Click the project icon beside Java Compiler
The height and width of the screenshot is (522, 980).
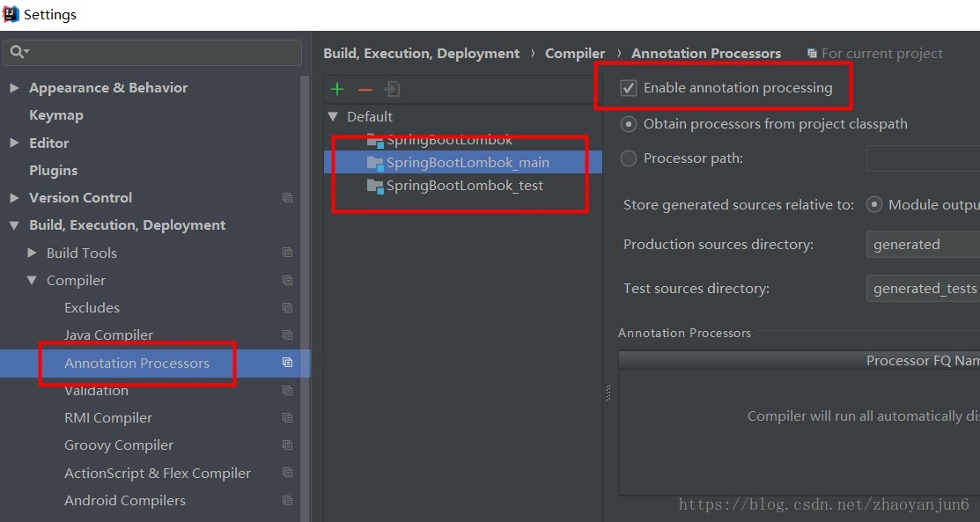287,335
